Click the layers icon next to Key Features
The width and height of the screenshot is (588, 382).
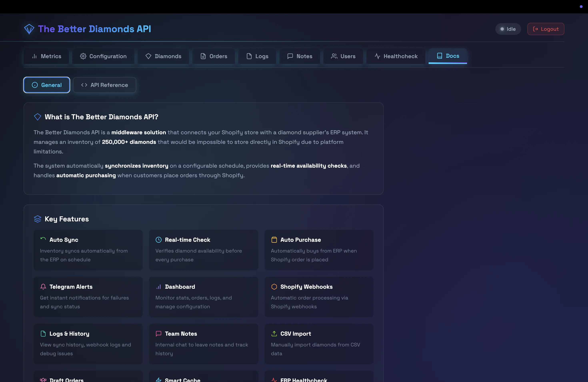click(x=38, y=219)
